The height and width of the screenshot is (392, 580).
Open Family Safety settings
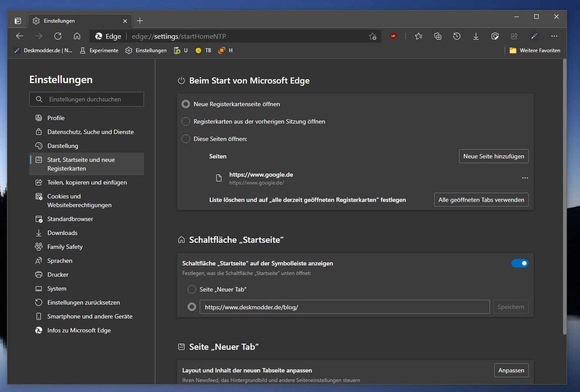(x=87, y=247)
